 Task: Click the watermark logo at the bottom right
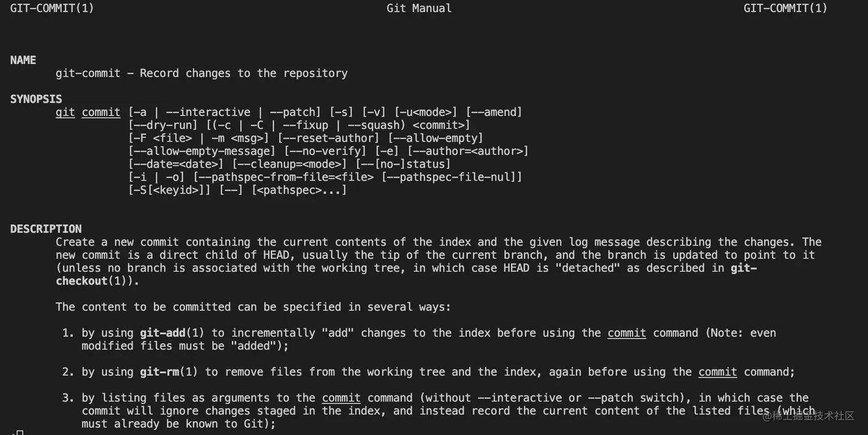[x=809, y=416]
